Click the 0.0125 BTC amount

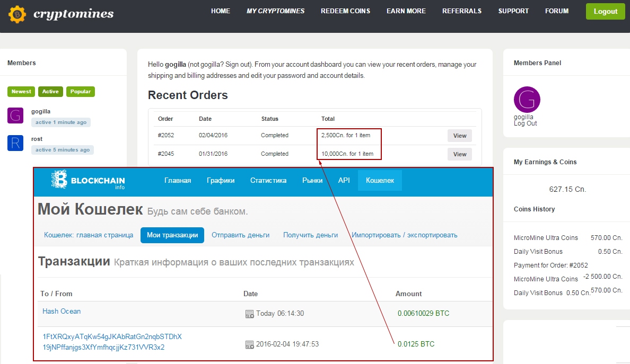[x=416, y=344]
